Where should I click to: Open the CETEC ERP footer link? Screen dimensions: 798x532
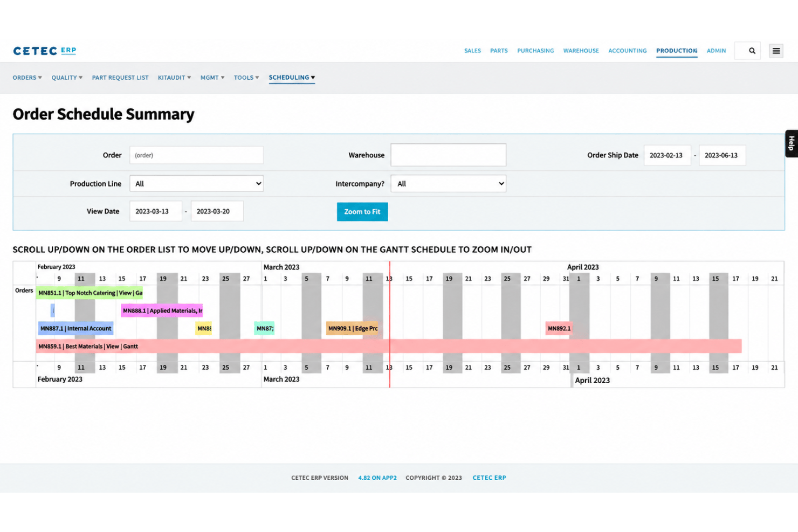(x=489, y=478)
